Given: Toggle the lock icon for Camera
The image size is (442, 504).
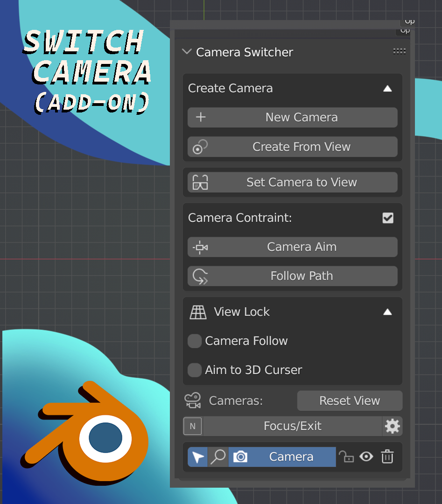Looking at the screenshot, I should (x=346, y=457).
